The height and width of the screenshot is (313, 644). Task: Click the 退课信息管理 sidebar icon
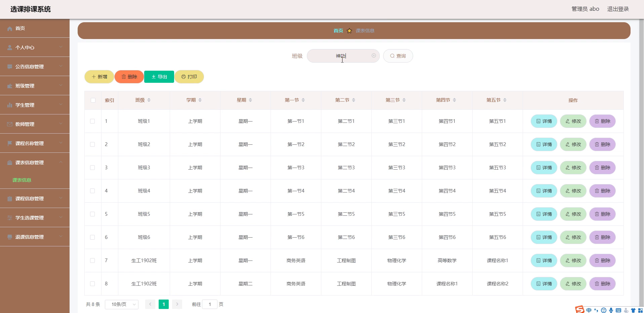[10, 237]
